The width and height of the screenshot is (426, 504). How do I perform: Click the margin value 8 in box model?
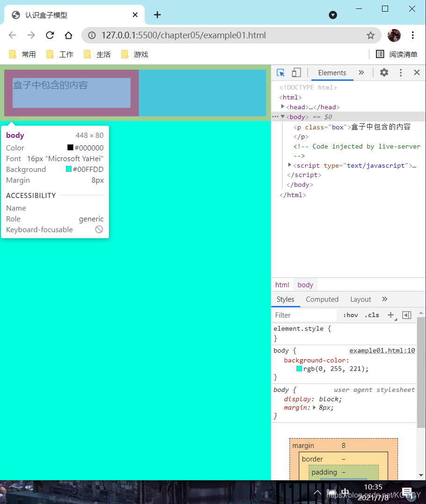[x=343, y=446]
